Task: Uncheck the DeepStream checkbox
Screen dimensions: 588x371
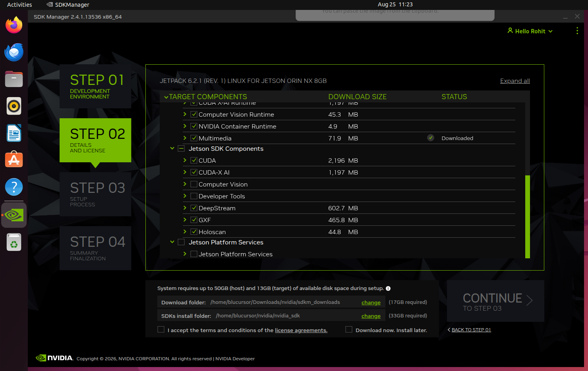Action: click(194, 208)
